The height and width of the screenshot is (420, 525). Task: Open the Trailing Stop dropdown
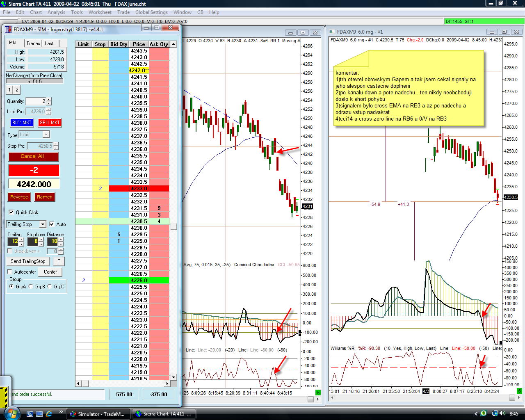point(43,224)
